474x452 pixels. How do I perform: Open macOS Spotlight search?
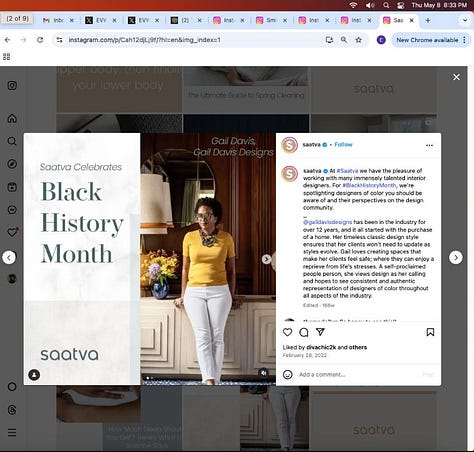point(386,5)
